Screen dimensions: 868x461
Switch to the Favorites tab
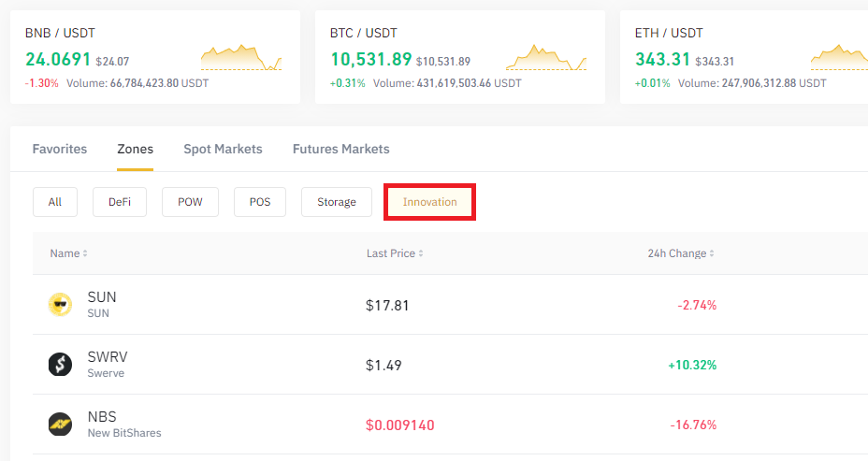pos(60,149)
